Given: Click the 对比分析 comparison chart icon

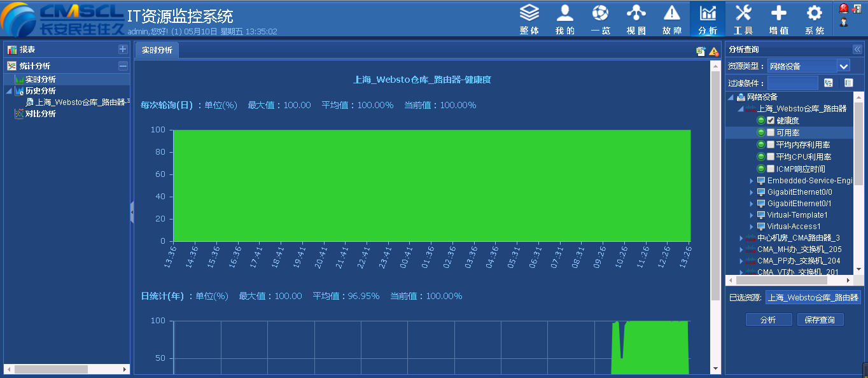Looking at the screenshot, I should (20, 114).
